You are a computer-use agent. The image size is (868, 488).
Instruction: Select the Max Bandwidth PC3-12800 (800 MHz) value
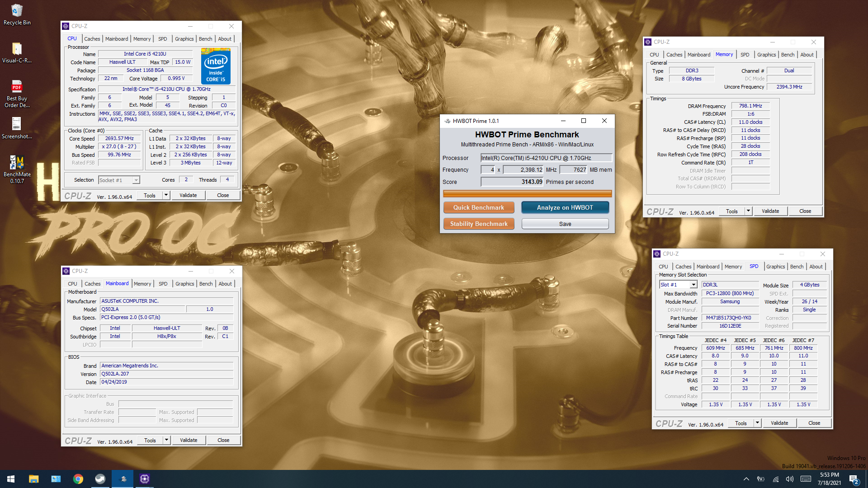pos(730,293)
